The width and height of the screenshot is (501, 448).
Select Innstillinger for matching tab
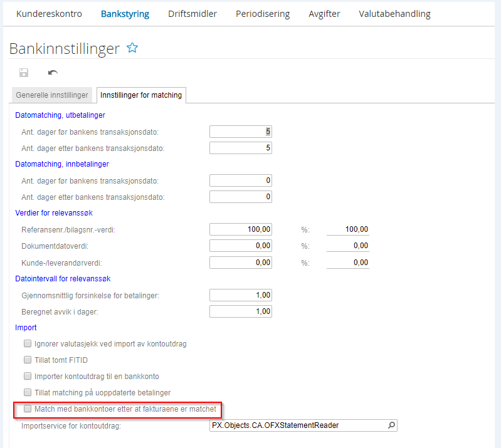click(x=141, y=95)
